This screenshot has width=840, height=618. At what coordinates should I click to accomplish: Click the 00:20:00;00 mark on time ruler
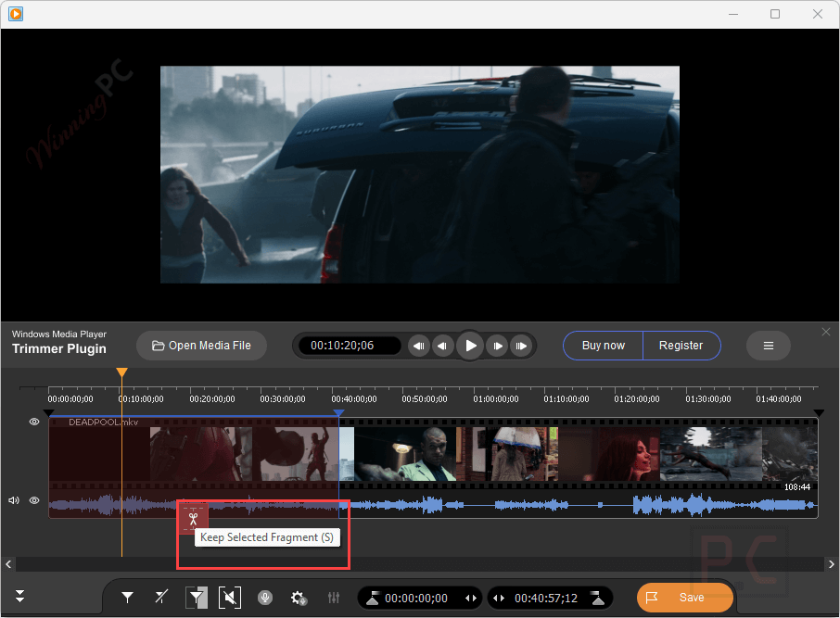tap(212, 399)
